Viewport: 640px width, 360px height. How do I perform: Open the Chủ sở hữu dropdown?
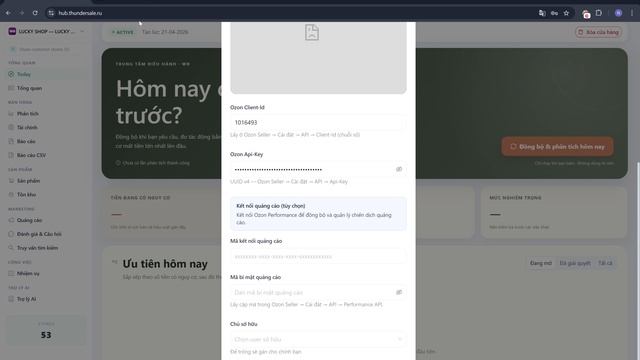[318, 339]
